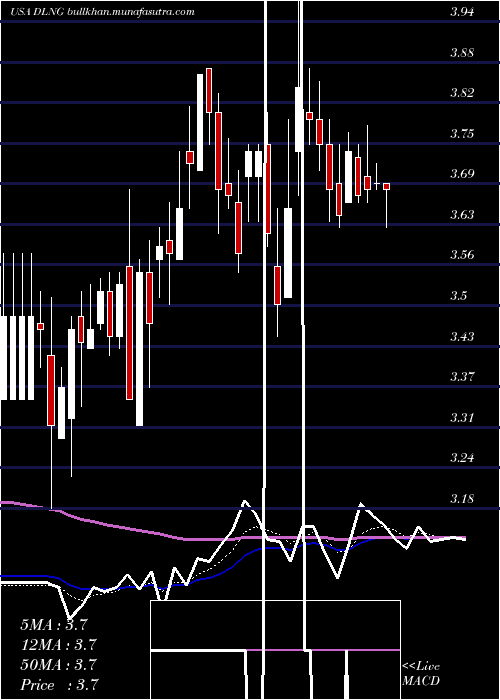Click the 3.94 price axis label
Image resolution: width=500 pixels, height=700 pixels.
click(462, 12)
